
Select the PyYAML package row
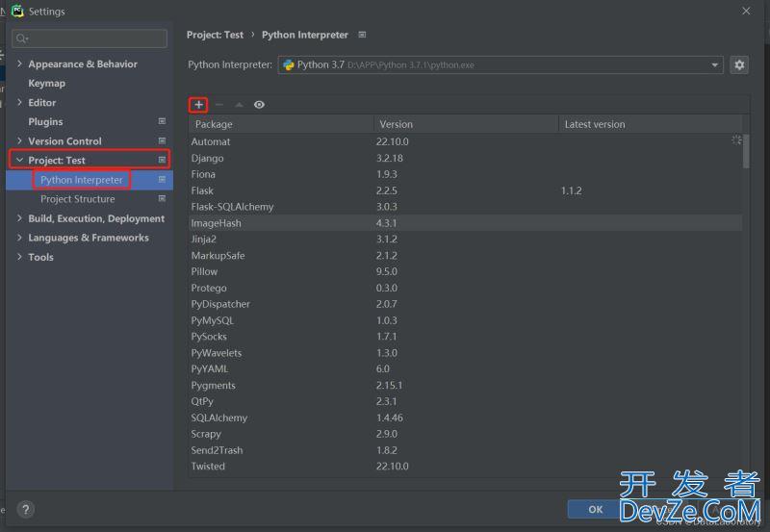(x=466, y=368)
